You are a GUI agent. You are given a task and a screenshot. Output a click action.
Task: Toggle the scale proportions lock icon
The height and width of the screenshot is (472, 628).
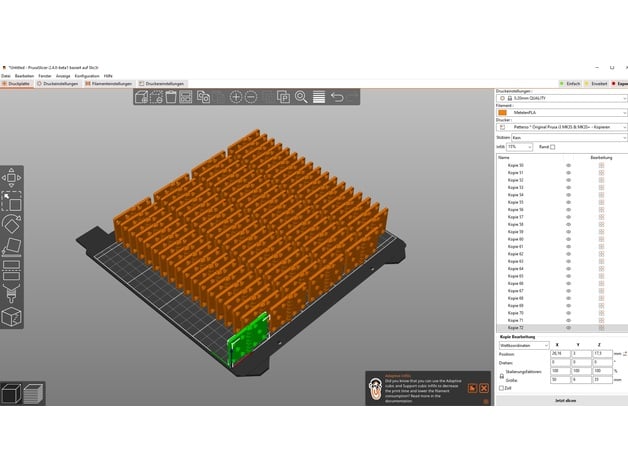(501, 376)
